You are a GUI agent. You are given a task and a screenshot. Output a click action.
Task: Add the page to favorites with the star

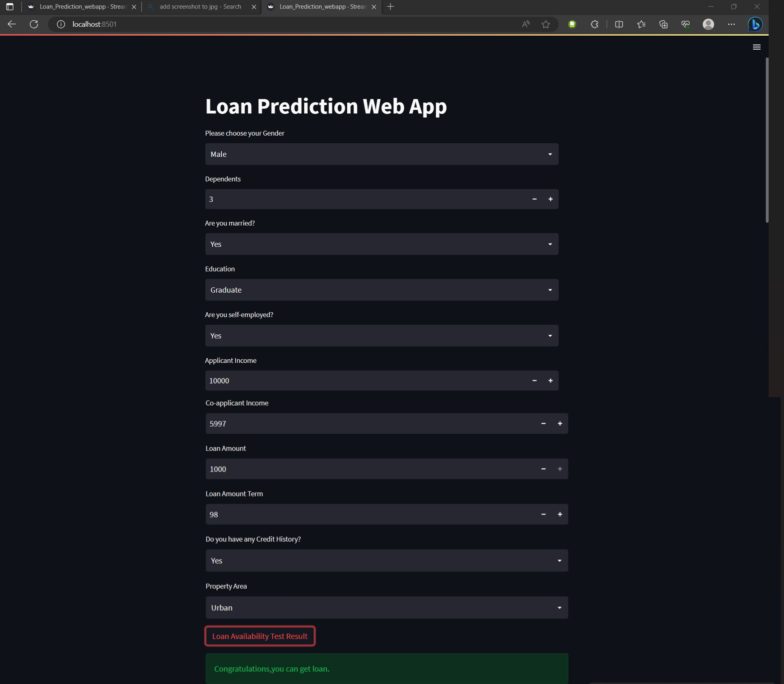pos(546,24)
